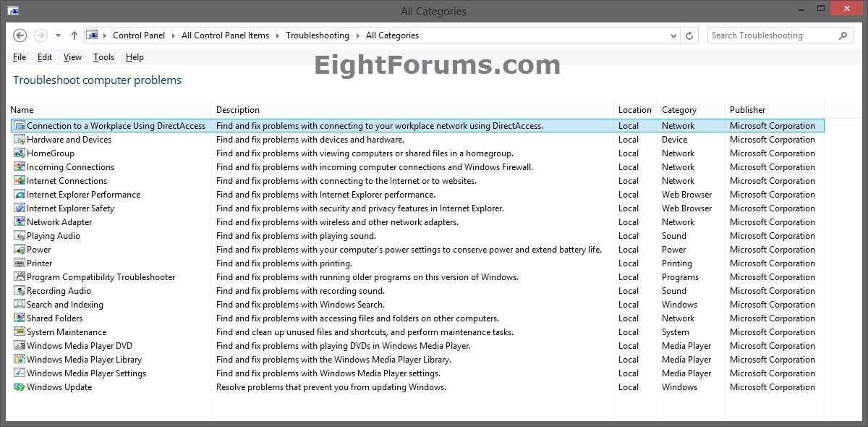Select the Windows Update troubleshooter name

59,387
